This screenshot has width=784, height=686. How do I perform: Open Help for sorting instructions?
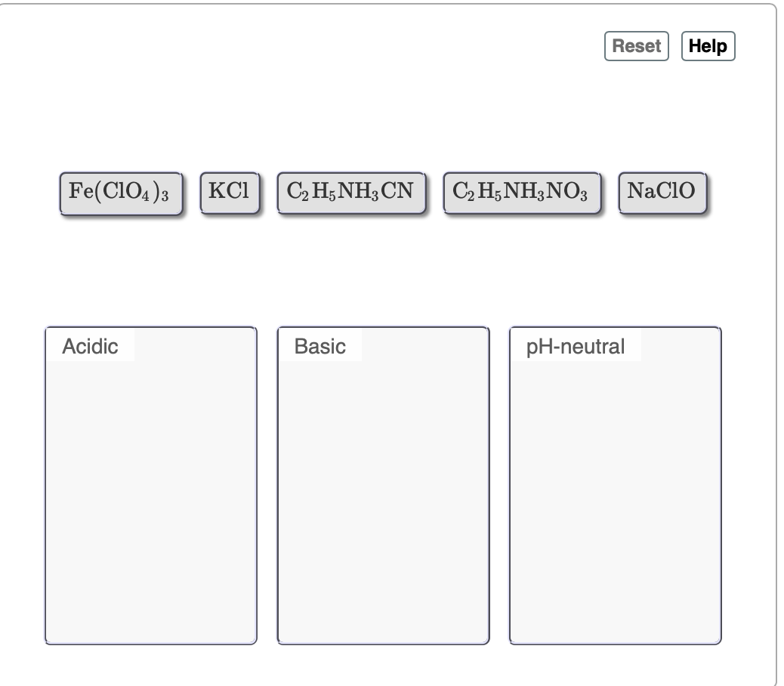click(x=708, y=45)
